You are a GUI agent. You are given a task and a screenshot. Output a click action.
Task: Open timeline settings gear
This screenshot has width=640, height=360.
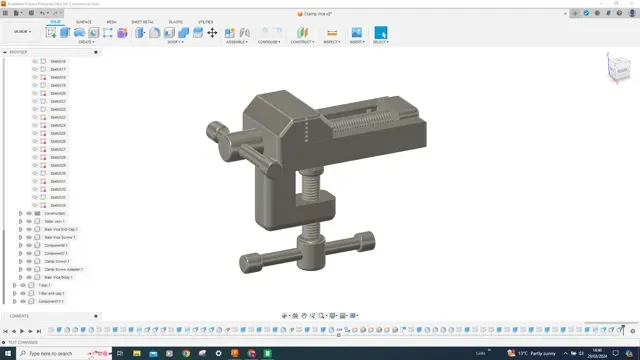633,331
